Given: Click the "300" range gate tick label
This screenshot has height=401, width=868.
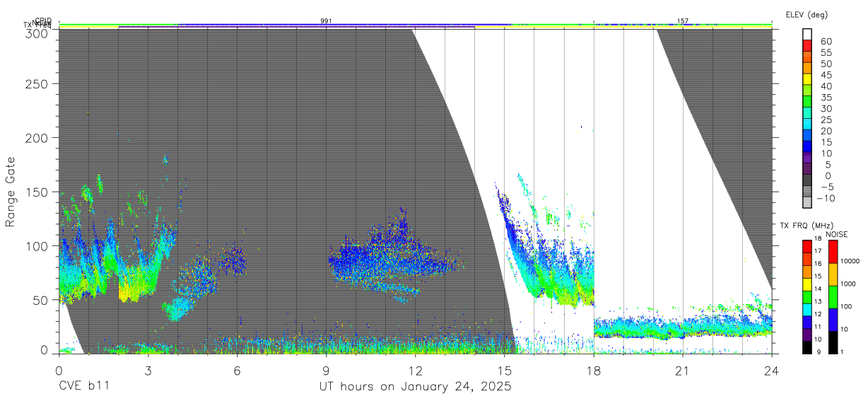Looking at the screenshot, I should pos(37,33).
